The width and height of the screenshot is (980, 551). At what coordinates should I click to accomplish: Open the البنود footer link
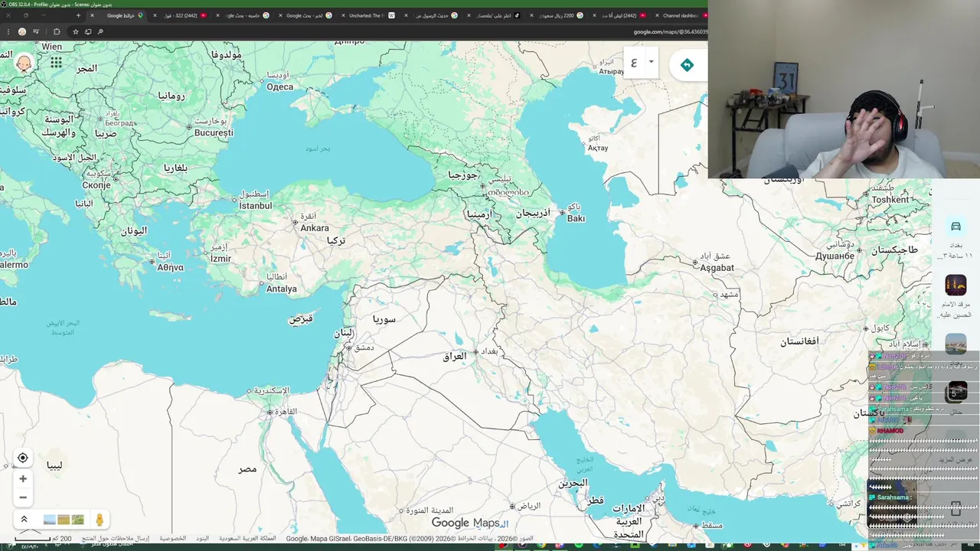tap(202, 539)
